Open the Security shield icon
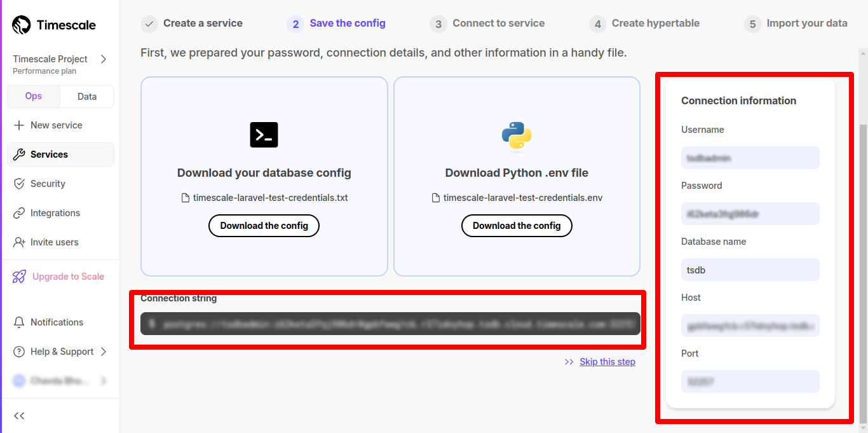Viewport: 868px width, 433px height. 19,184
